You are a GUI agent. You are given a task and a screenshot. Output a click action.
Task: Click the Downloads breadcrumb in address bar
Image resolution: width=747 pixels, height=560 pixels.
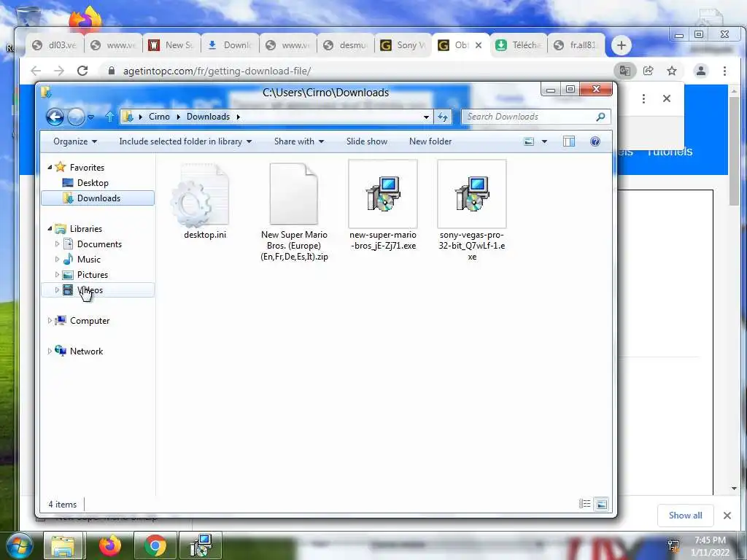(x=208, y=117)
